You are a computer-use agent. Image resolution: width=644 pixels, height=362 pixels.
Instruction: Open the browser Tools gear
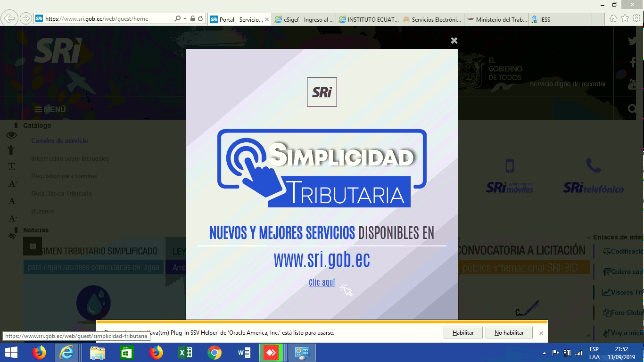coord(636,18)
